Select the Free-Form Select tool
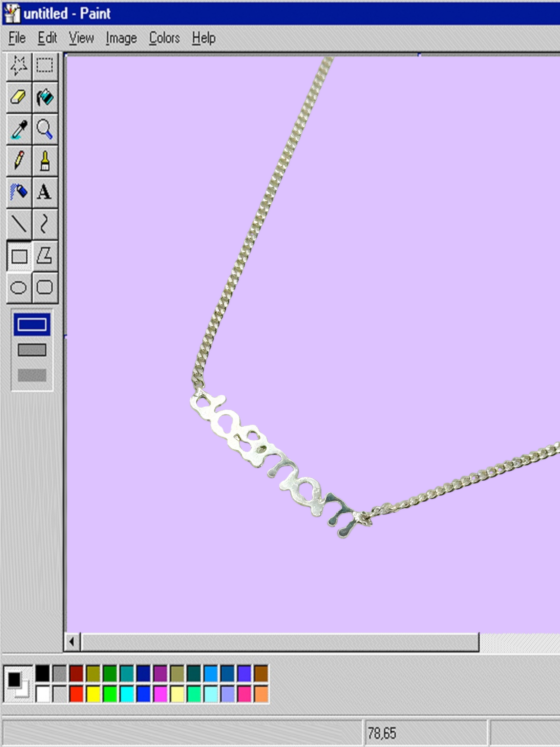 (19, 66)
